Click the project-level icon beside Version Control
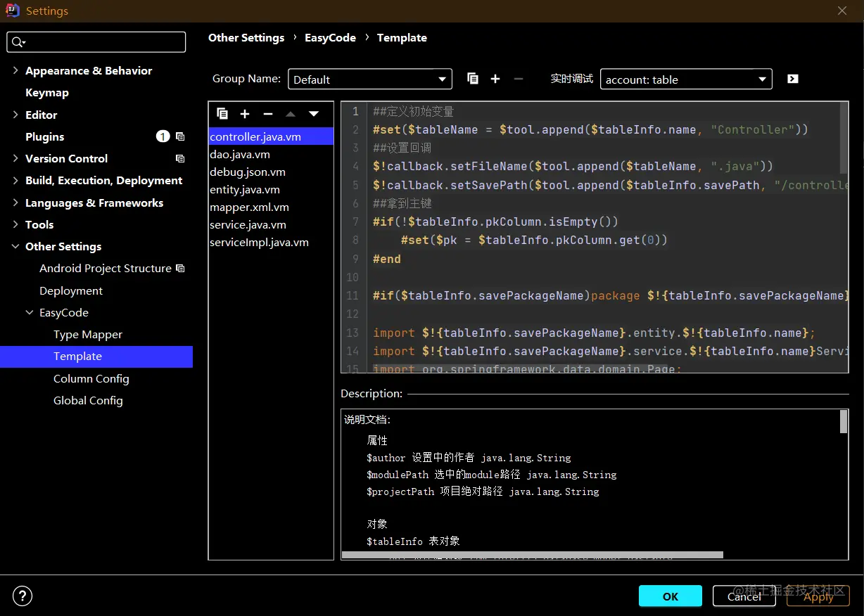 tap(180, 158)
